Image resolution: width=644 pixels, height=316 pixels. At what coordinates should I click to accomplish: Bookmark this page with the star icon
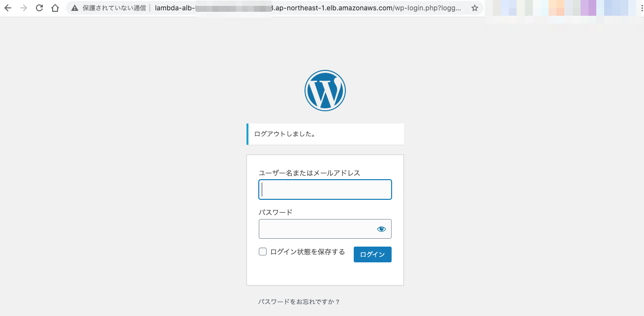[474, 8]
